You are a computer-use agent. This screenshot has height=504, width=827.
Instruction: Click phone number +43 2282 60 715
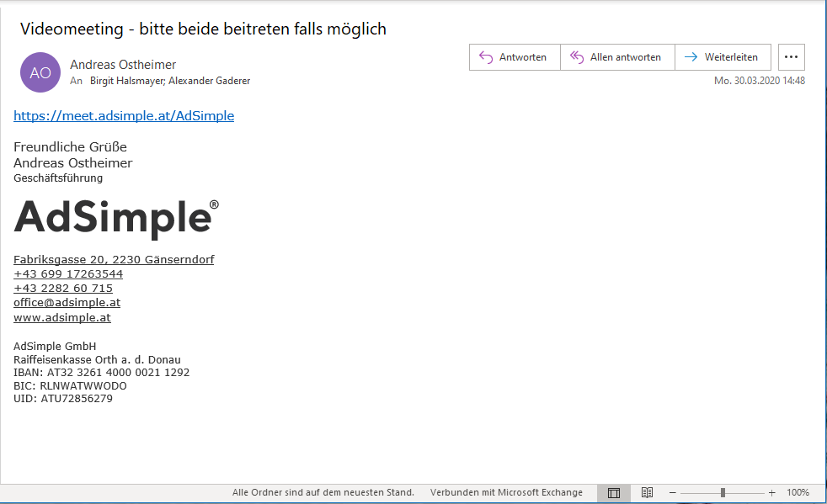63,289
